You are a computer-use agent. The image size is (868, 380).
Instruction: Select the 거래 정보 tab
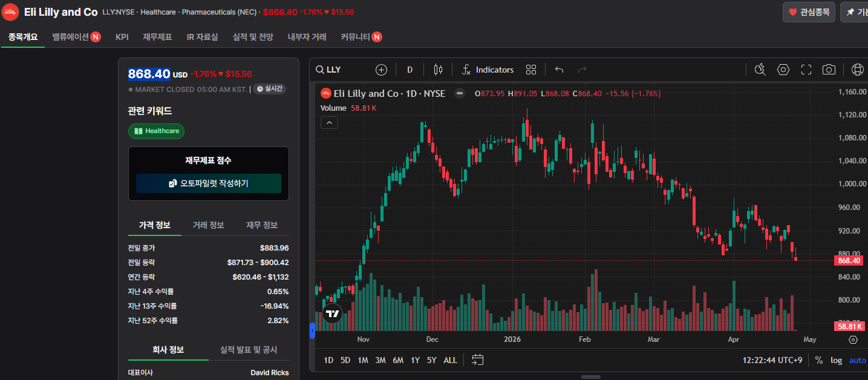(208, 225)
